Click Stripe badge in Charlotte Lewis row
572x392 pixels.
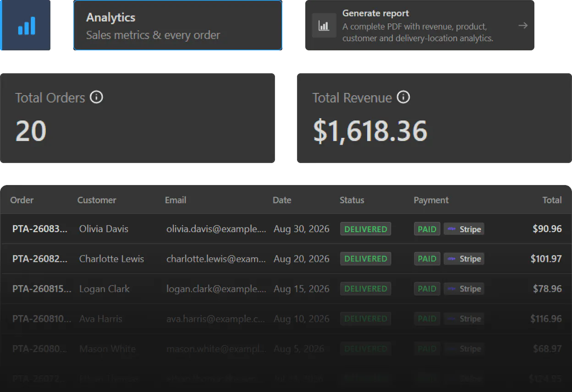coord(464,259)
